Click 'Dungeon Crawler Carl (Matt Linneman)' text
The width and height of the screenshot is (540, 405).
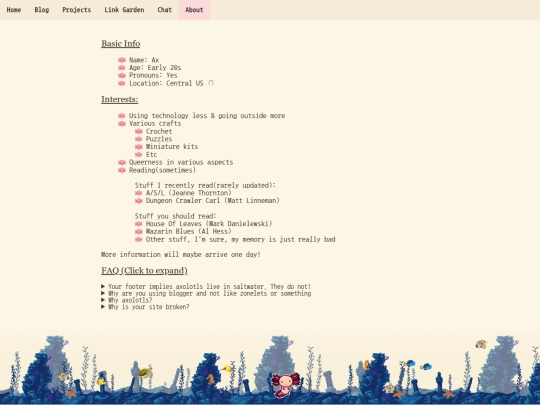click(212, 200)
